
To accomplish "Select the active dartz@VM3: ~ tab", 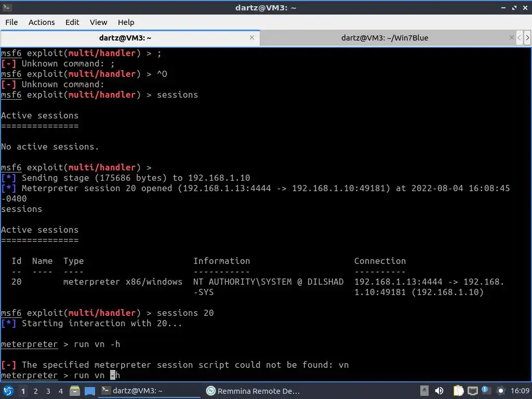I will coord(125,38).
